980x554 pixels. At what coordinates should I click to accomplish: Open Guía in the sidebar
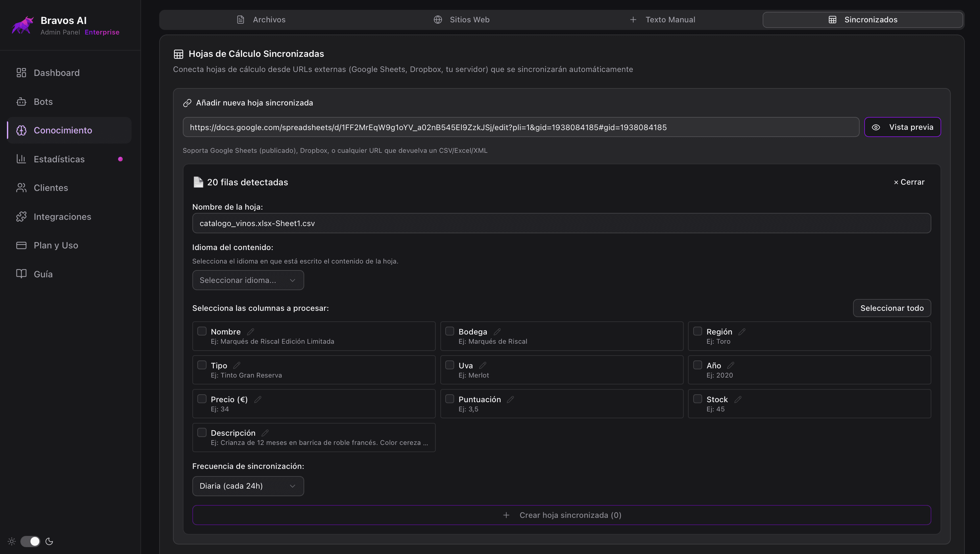[x=69, y=274]
